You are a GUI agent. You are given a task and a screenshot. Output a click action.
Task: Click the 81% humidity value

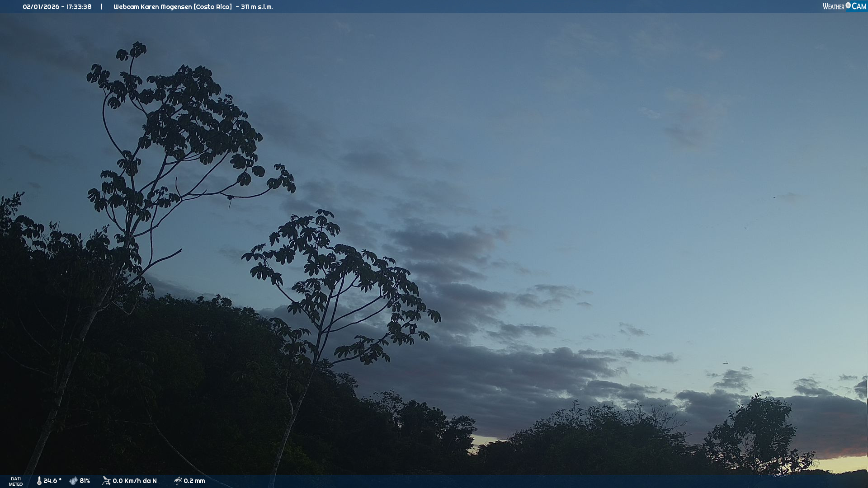coord(85,481)
